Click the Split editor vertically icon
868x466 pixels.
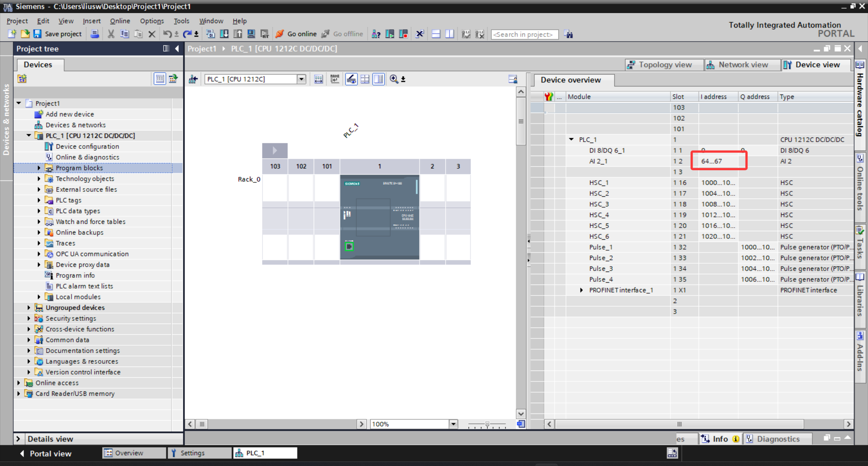[x=449, y=34]
